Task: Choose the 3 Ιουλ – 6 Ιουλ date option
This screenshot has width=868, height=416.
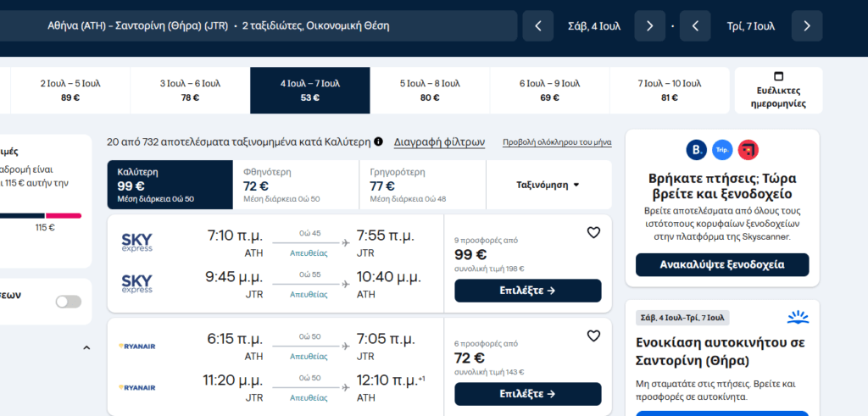Action: pyautogui.click(x=190, y=90)
